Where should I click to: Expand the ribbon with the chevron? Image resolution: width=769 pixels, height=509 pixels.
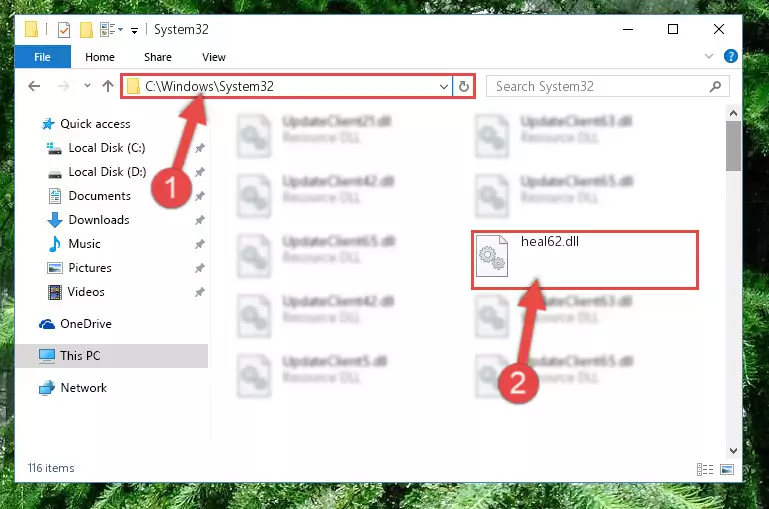point(709,56)
